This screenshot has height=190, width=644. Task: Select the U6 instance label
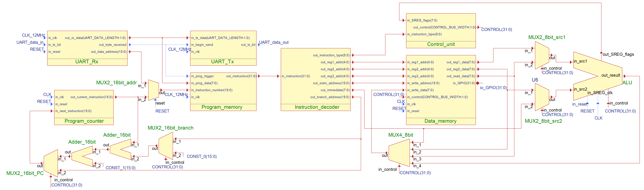535,80
